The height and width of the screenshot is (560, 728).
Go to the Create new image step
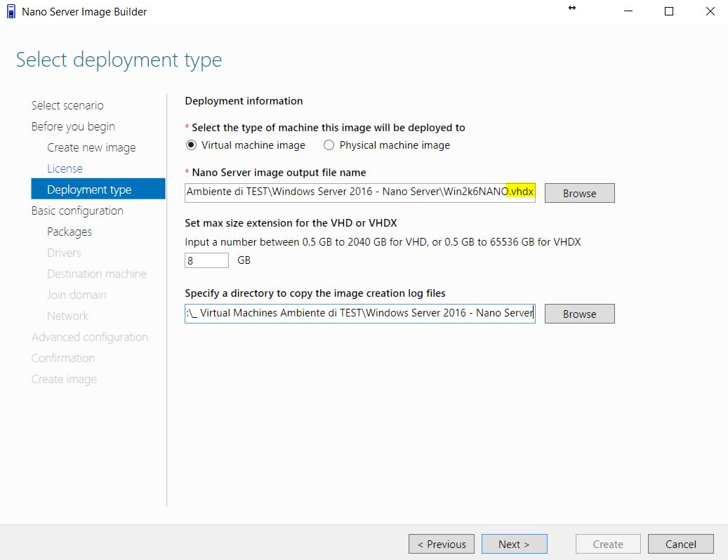(91, 147)
